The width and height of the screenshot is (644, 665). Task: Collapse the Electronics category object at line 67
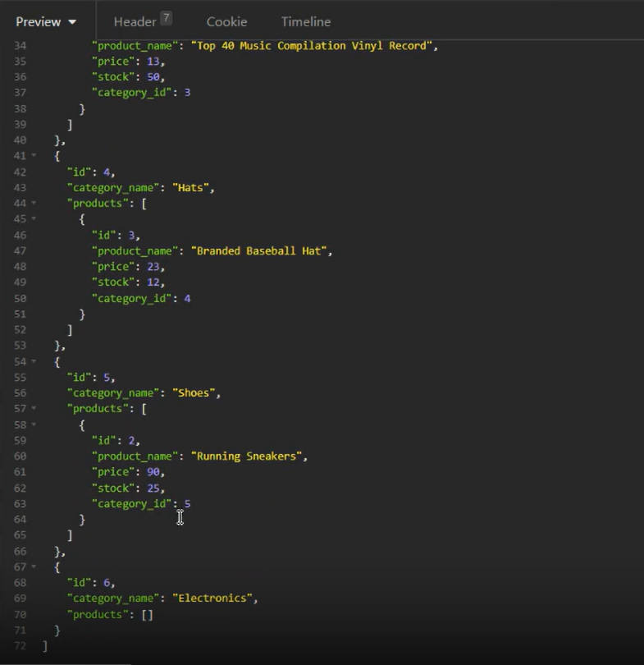pyautogui.click(x=34, y=567)
